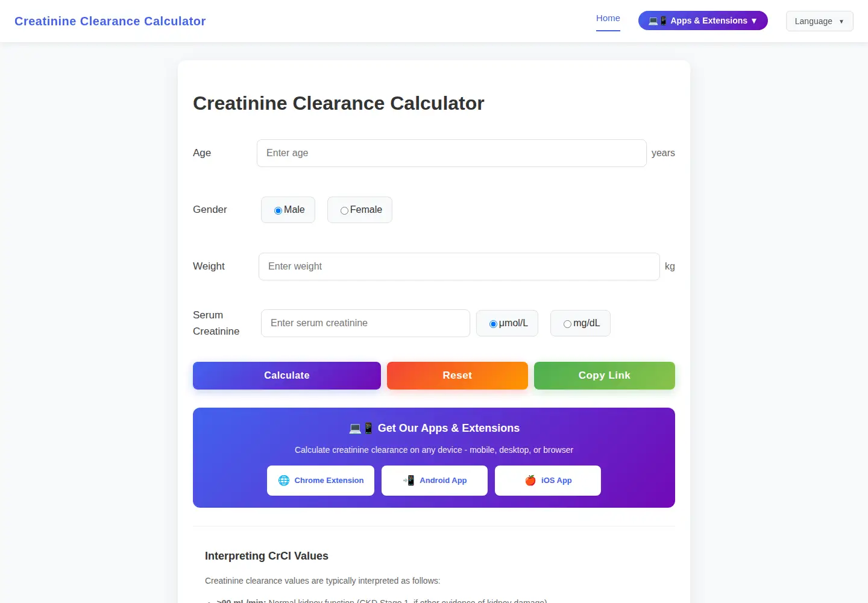868x603 pixels.
Task: Click the apple icon on iOS App button
Action: tap(530, 481)
